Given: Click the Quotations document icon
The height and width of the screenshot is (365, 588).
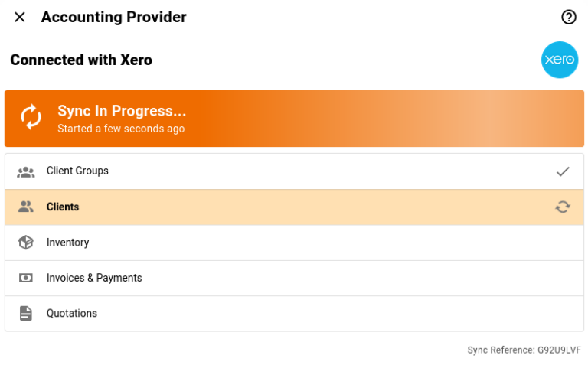Looking at the screenshot, I should 26,313.
